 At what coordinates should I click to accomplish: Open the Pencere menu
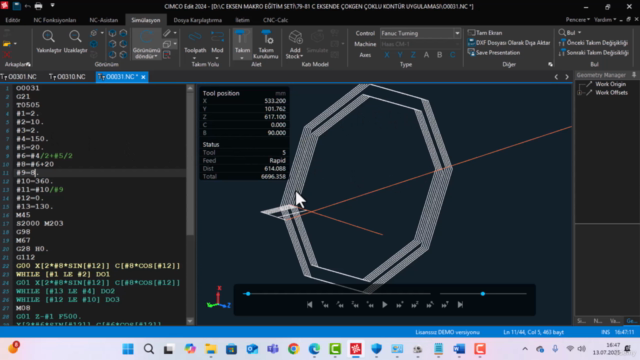coord(577,20)
